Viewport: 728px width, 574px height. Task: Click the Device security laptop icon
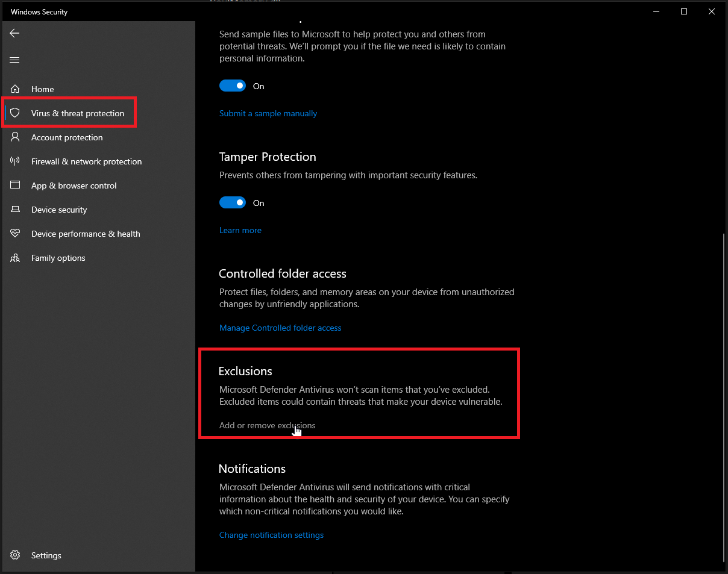click(x=16, y=209)
